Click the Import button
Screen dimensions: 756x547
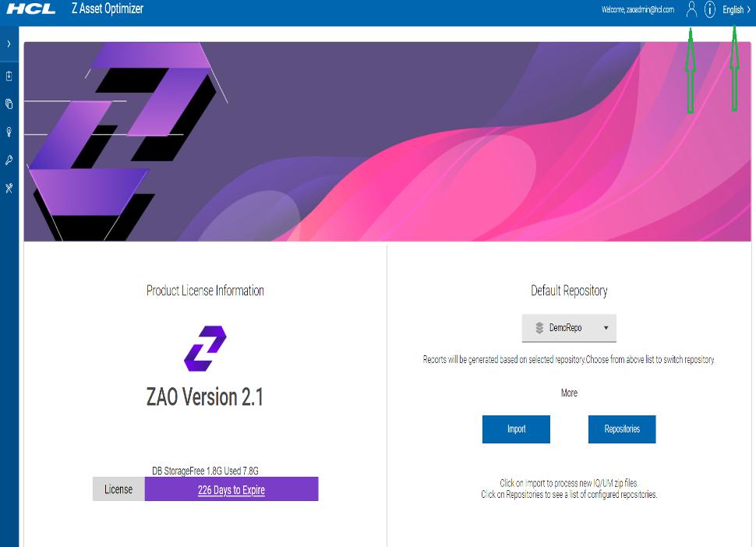(x=516, y=429)
